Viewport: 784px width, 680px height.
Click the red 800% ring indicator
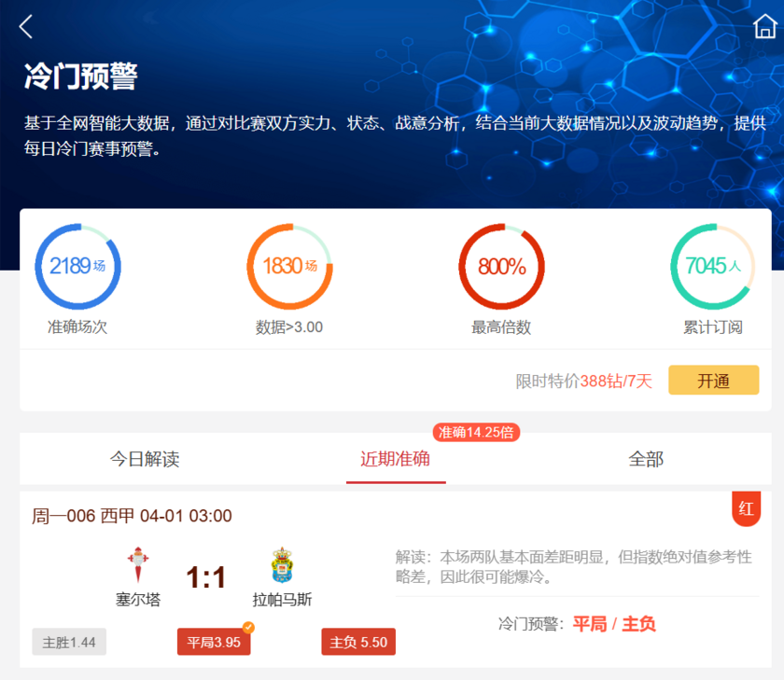[x=501, y=267]
